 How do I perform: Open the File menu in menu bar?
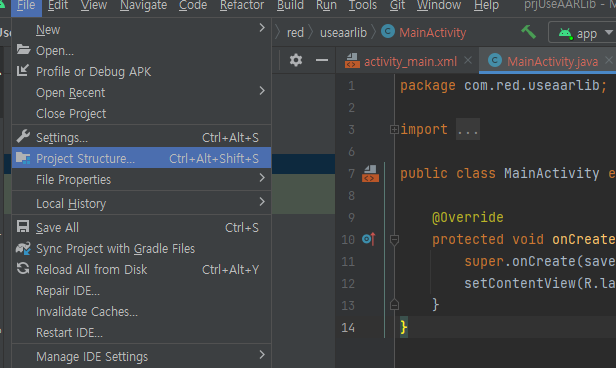(26, 5)
